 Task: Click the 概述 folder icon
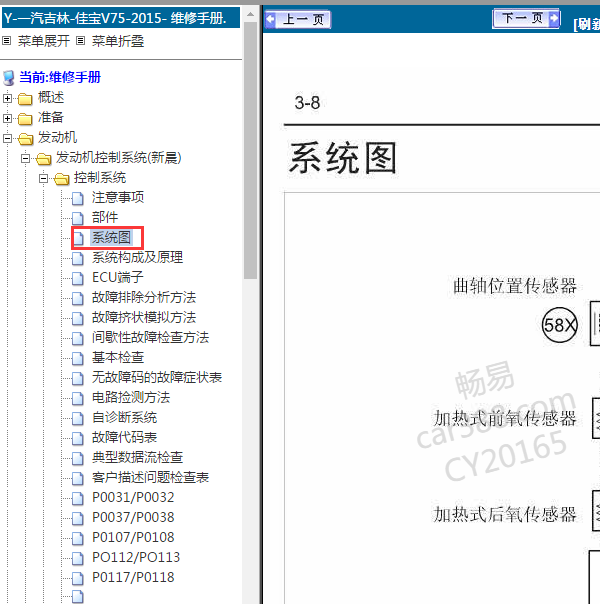click(25, 99)
